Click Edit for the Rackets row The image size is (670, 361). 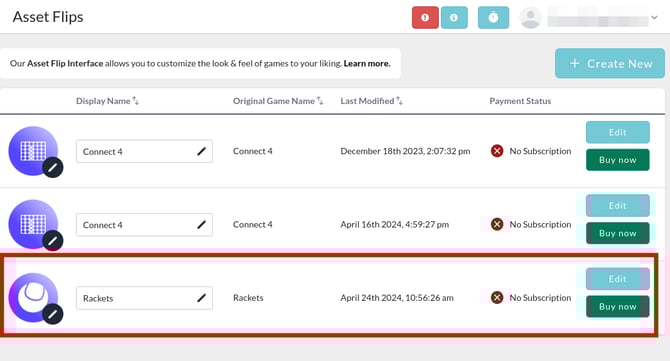tap(617, 279)
